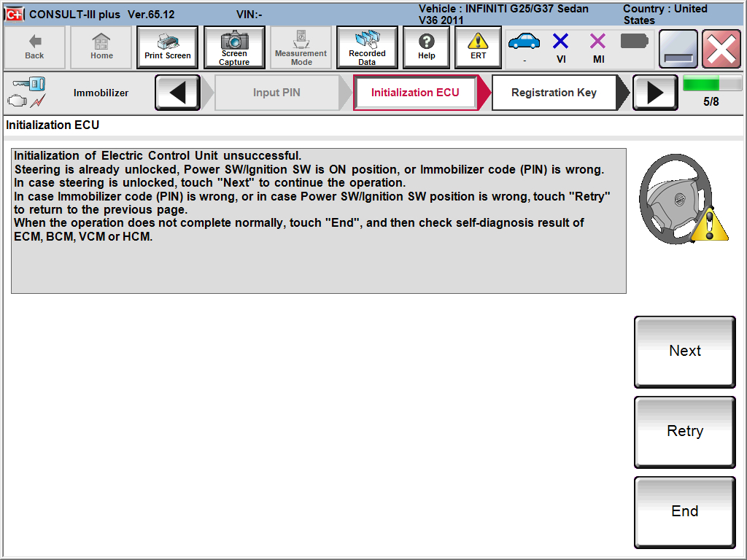Click the steering wheel warning image
This screenshot has width=747, height=560.
pos(683,199)
